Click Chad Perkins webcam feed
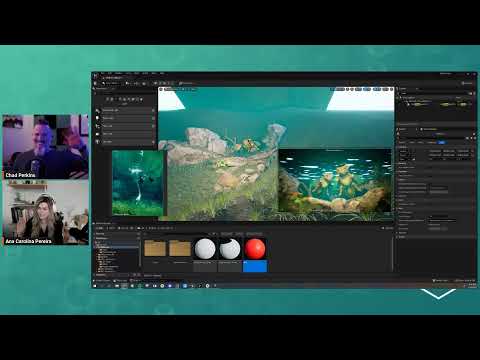This screenshot has width=480, height=360. 46,147
